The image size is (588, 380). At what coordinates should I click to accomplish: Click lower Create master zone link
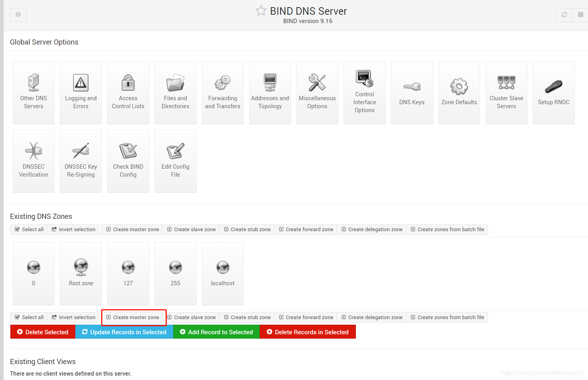[132, 318]
